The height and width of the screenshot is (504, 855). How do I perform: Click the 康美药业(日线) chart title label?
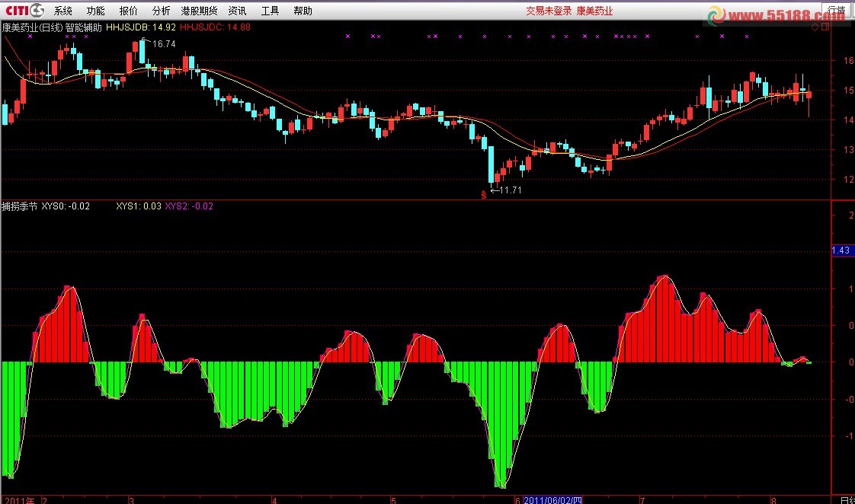[x=37, y=27]
